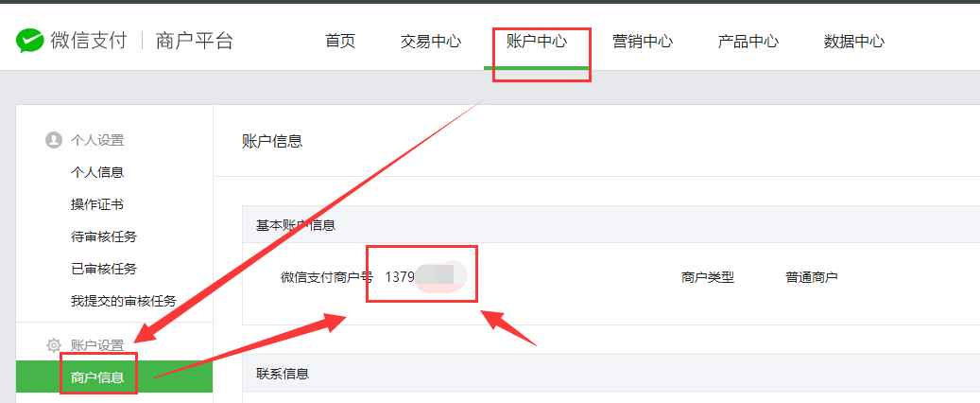The image size is (980, 403).
Task: Click the 个人设置 section header
Action: coord(97,140)
